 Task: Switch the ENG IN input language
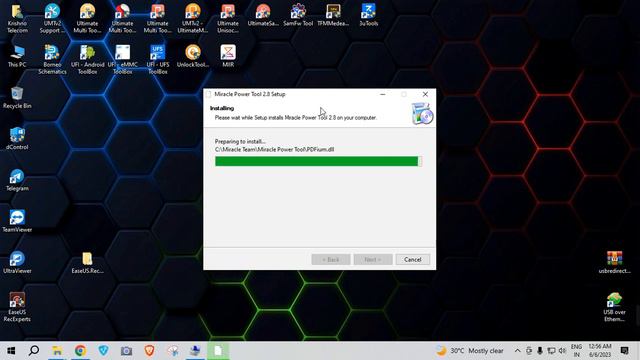click(576, 351)
